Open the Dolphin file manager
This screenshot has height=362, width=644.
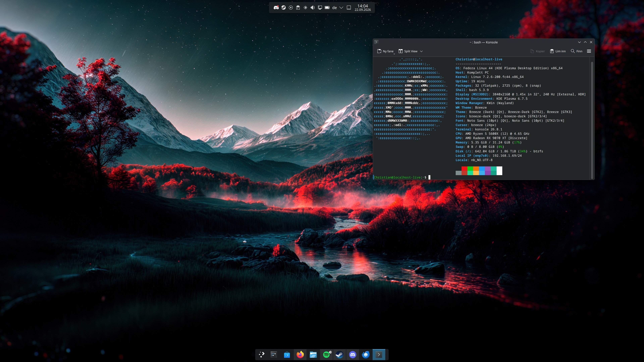click(x=313, y=354)
